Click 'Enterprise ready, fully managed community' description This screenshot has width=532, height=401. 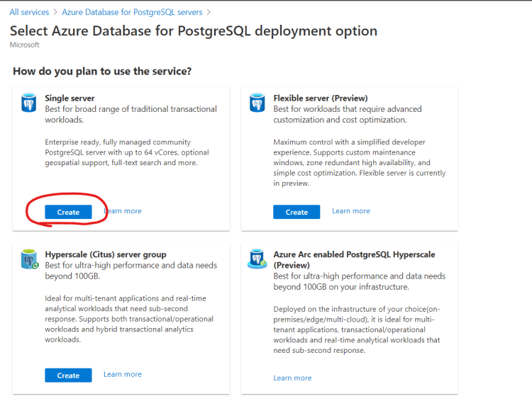click(127, 152)
